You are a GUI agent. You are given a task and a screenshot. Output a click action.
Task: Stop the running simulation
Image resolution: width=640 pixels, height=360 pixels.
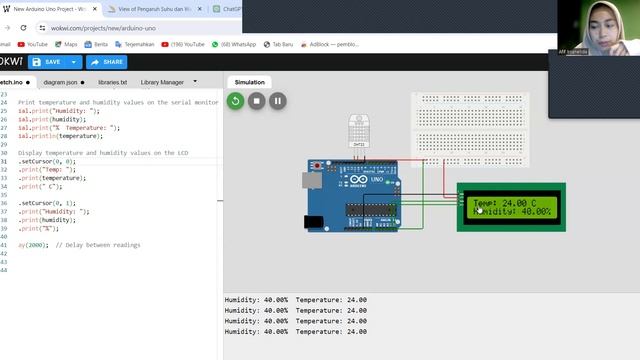pos(257,101)
